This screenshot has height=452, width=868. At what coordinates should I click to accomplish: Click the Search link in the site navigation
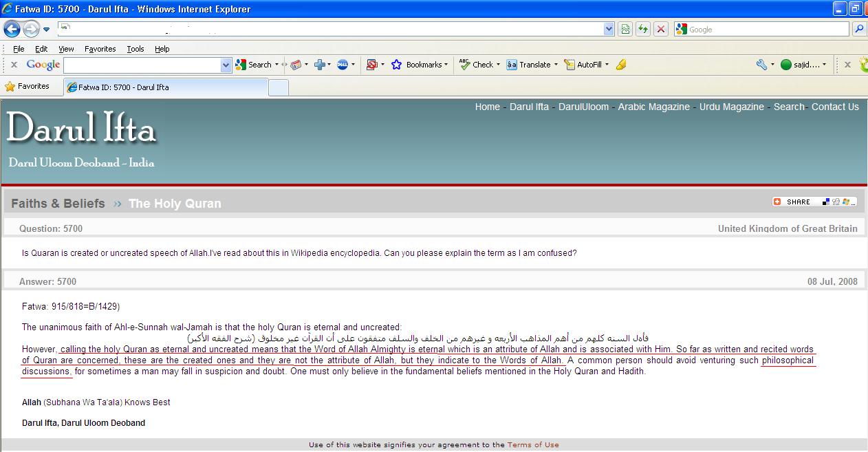pos(789,107)
